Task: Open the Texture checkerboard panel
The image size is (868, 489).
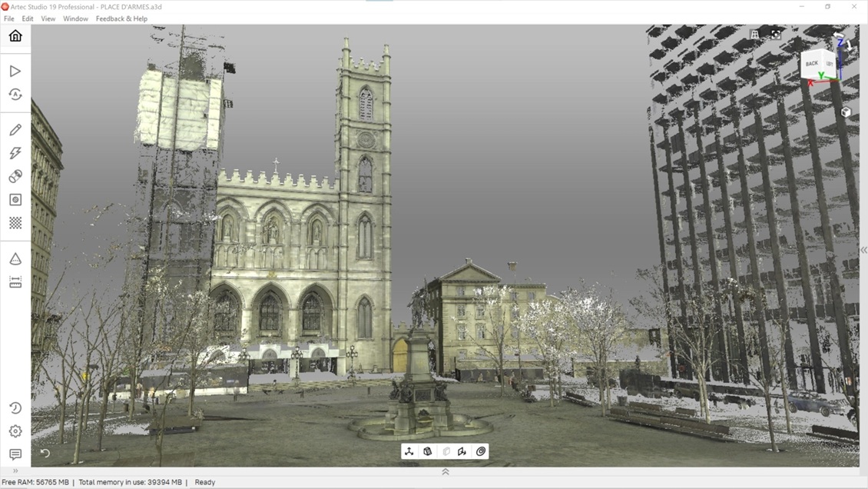Action: tap(15, 223)
